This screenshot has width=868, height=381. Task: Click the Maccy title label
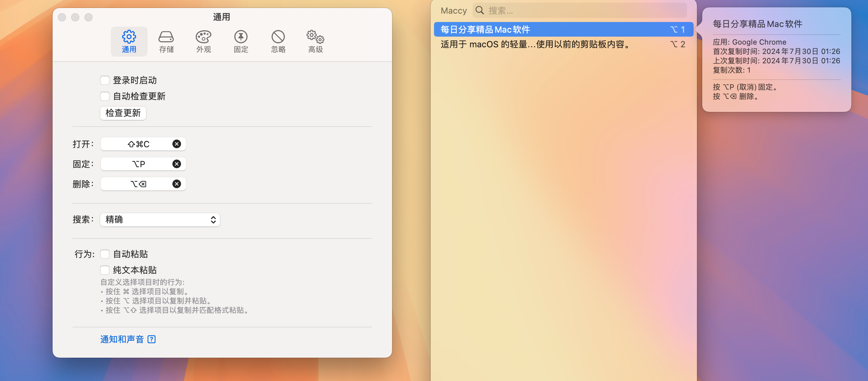coord(454,10)
